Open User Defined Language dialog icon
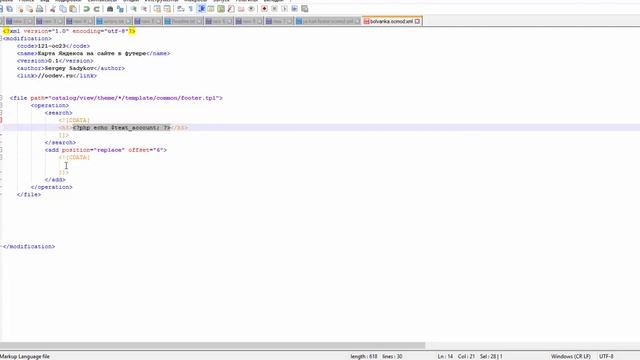Image resolution: width=640 pixels, height=360 pixels. tap(211, 9)
